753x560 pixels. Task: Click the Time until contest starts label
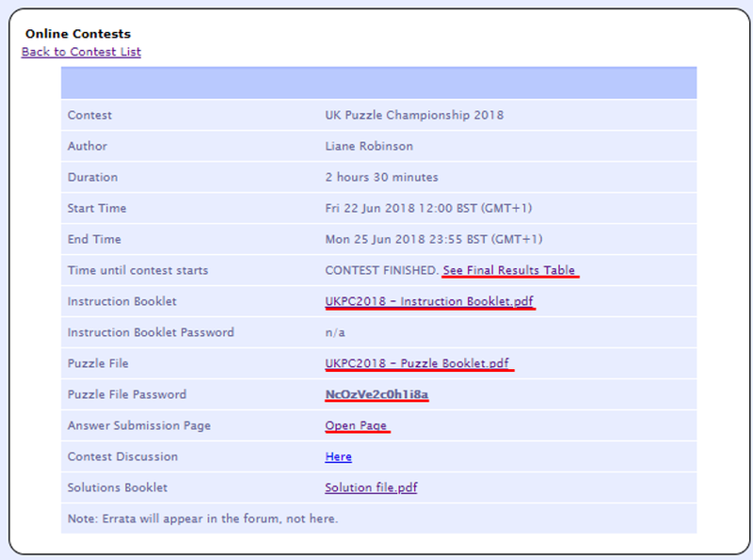tap(137, 270)
